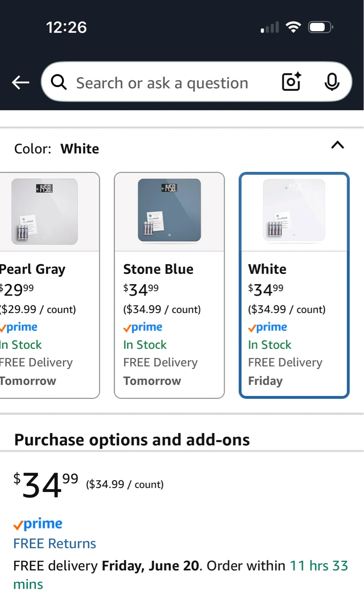Tap the Stone Blue scale thumbnail image
The image size is (364, 605).
(169, 210)
